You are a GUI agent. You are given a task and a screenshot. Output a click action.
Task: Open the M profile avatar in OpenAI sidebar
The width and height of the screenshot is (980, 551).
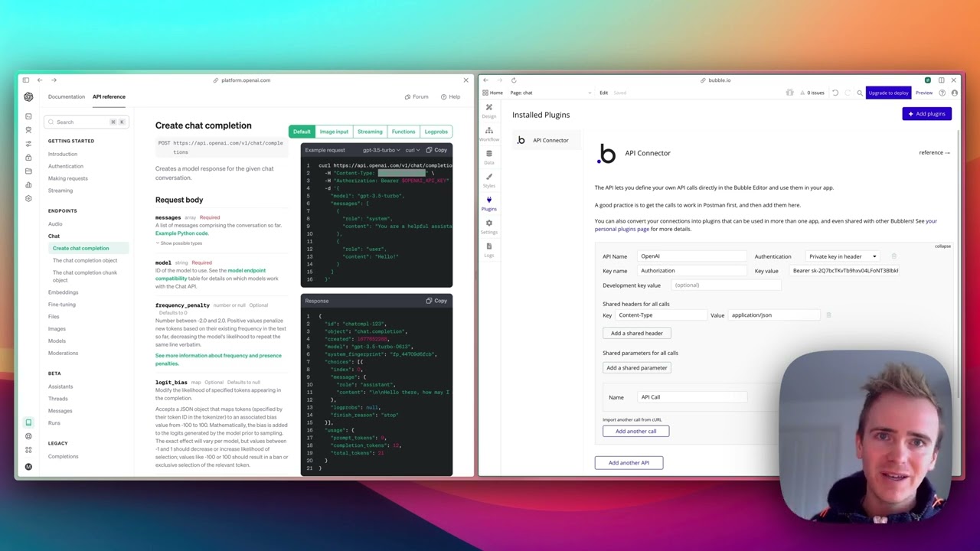point(28,466)
